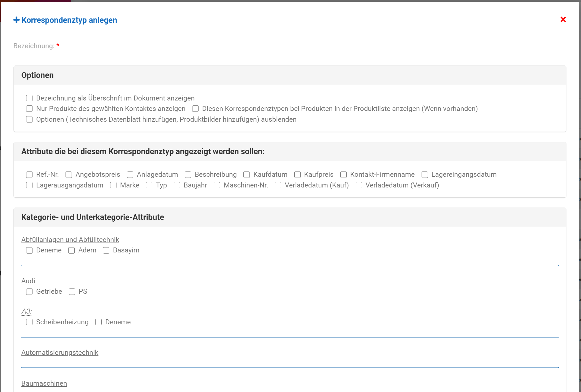The width and height of the screenshot is (581, 392).
Task: Check the Kaufpreis attribute
Action: pyautogui.click(x=298, y=175)
